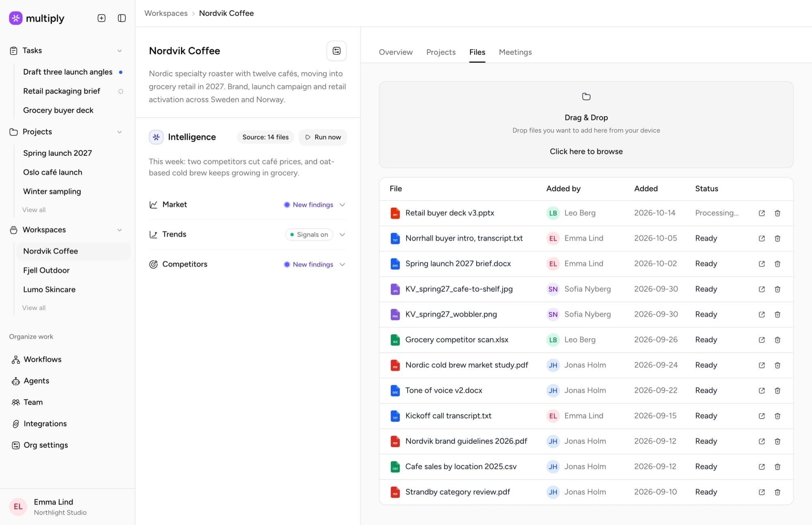
Task: Switch to the Meetings tab
Action: (x=515, y=52)
